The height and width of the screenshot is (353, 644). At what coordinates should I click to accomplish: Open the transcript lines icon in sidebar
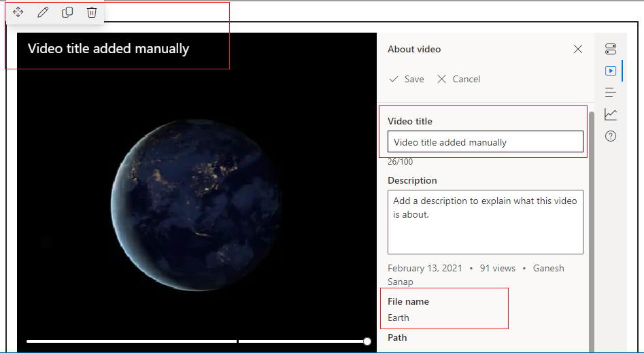(x=611, y=92)
